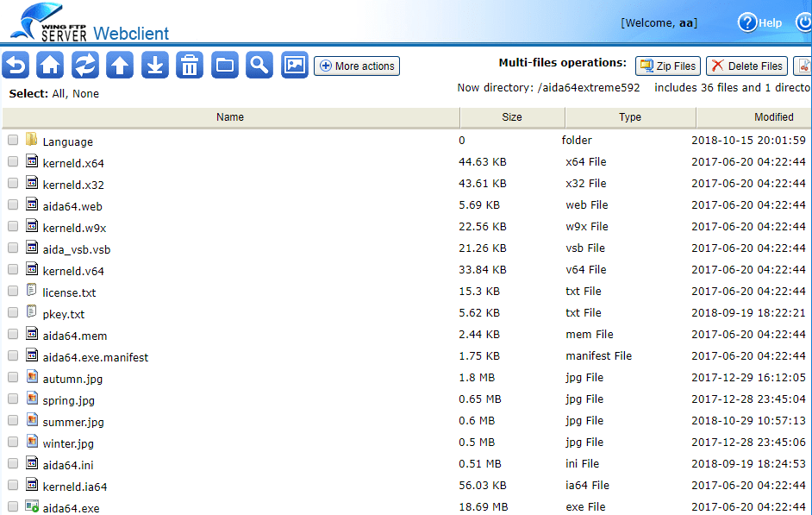The width and height of the screenshot is (812, 515).
Task: Check the aida64.exe.manifest checkbox
Action: (x=13, y=356)
